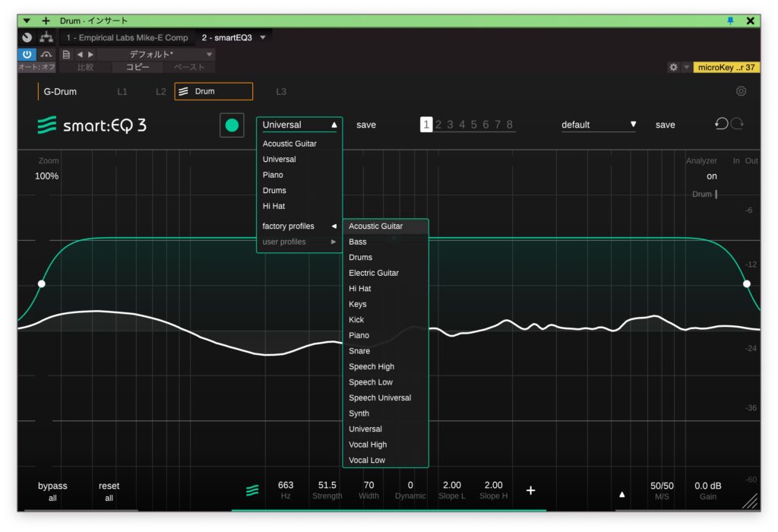This screenshot has width=778, height=532.
Task: Toggle the analyzer on setting
Action: tap(711, 176)
